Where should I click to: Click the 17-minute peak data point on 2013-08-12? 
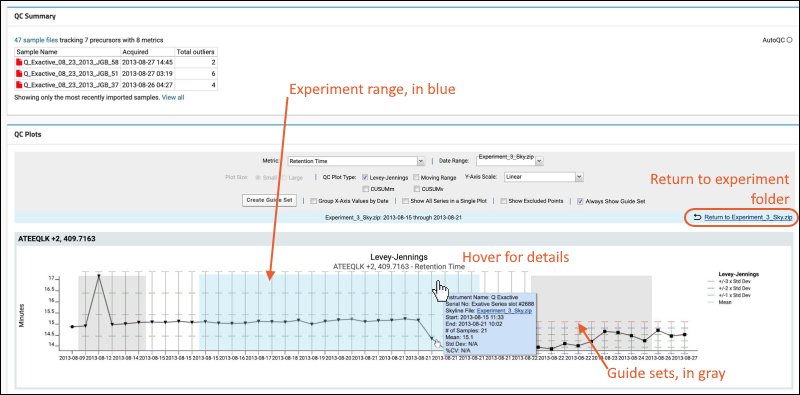(98, 276)
